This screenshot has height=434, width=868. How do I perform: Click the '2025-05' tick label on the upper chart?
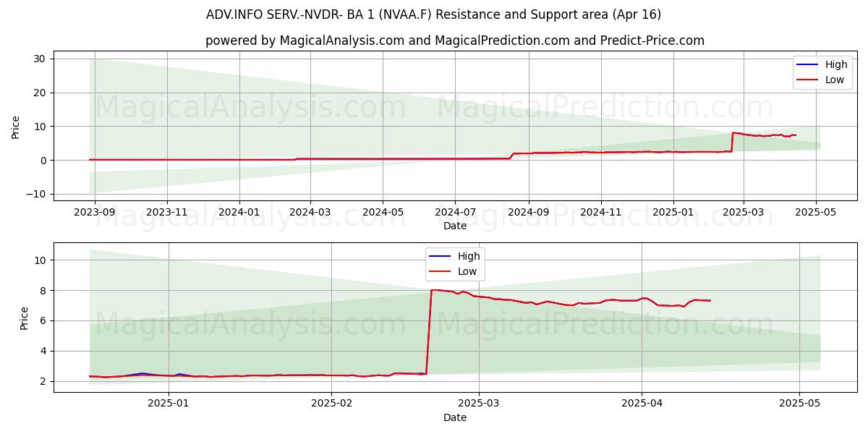[816, 212]
